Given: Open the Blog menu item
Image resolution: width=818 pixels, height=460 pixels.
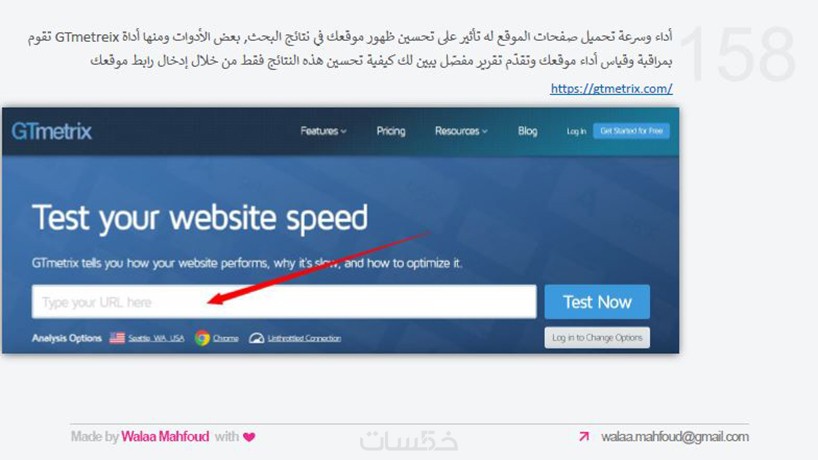Looking at the screenshot, I should tap(527, 131).
